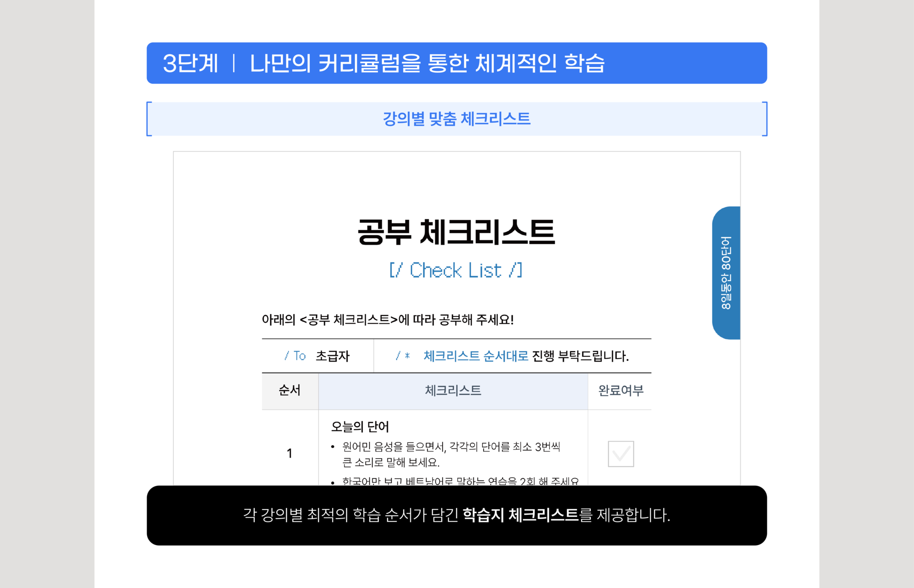The image size is (914, 588).
Task: Click the instruction text '아래의 <공부 체크리스트>에 따라 공부해 주세요!'
Action: point(387,320)
